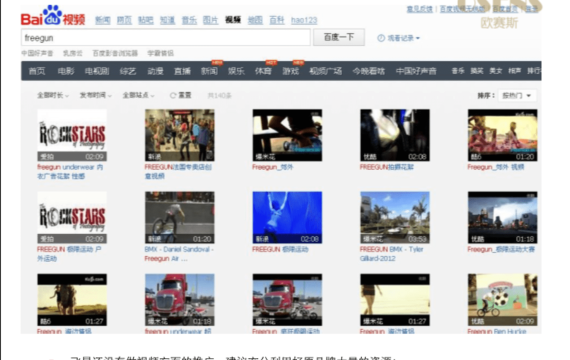570x360 pixels.
Task: Go to the 首页 home tab
Action: [37, 71]
